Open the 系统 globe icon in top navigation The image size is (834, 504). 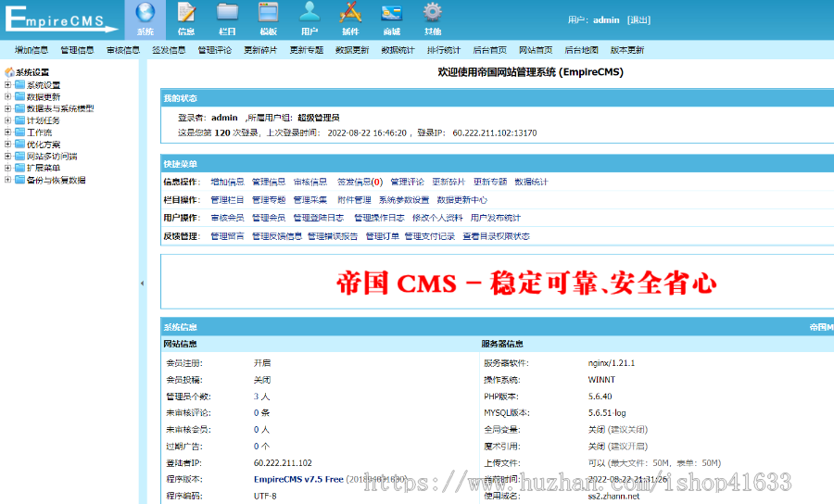145,13
